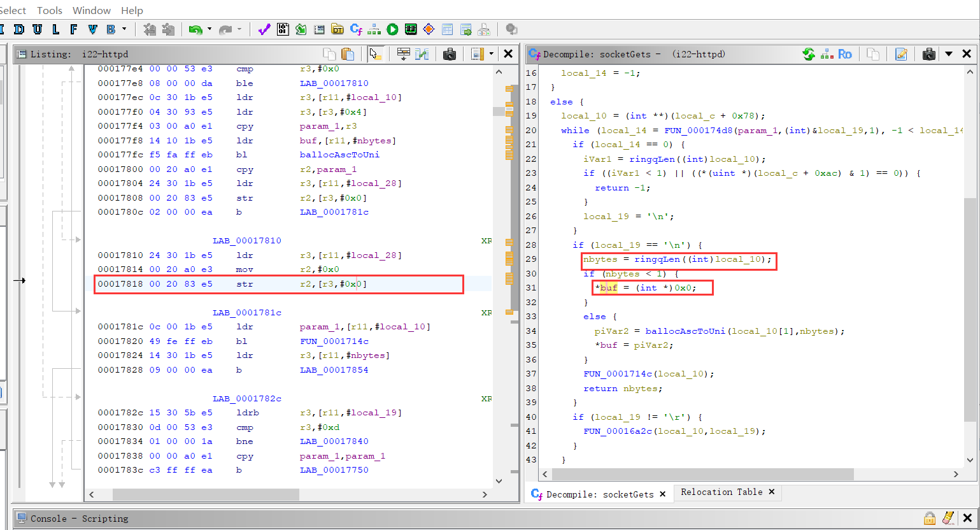Click the gray redo arrow icon

tap(225, 29)
